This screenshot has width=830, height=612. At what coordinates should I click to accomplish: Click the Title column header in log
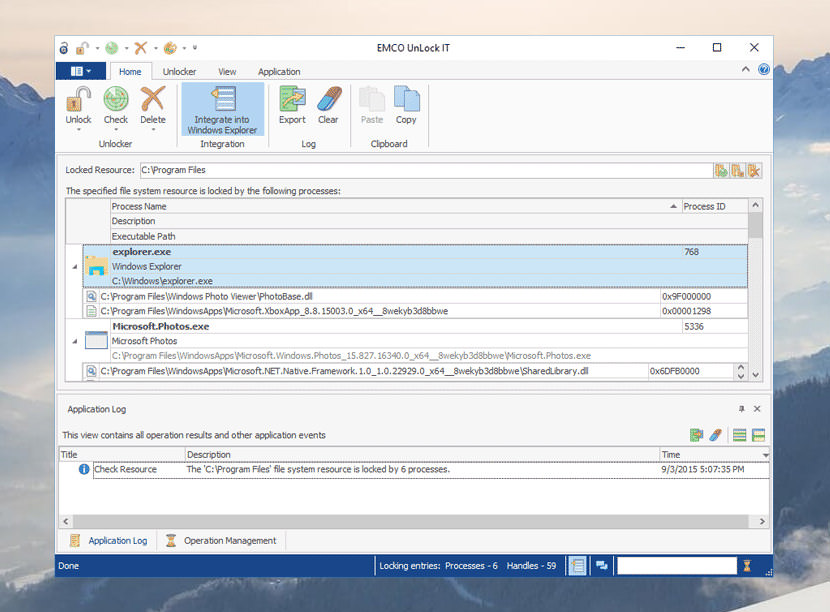point(122,455)
